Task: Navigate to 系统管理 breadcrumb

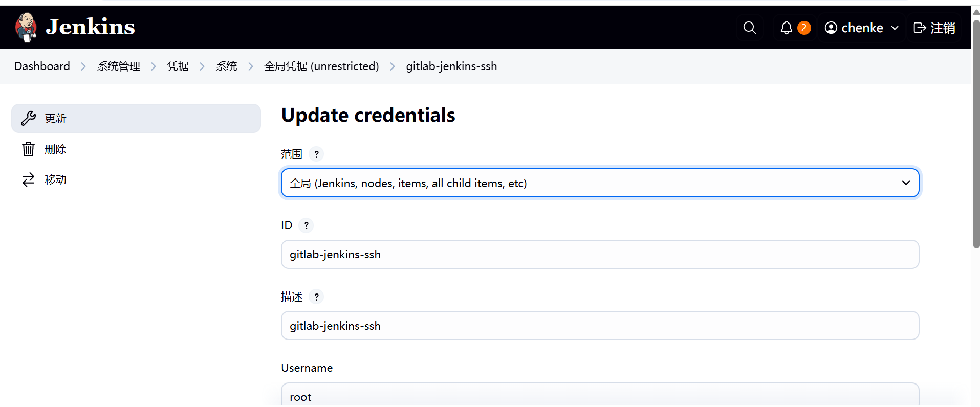Action: coord(118,66)
